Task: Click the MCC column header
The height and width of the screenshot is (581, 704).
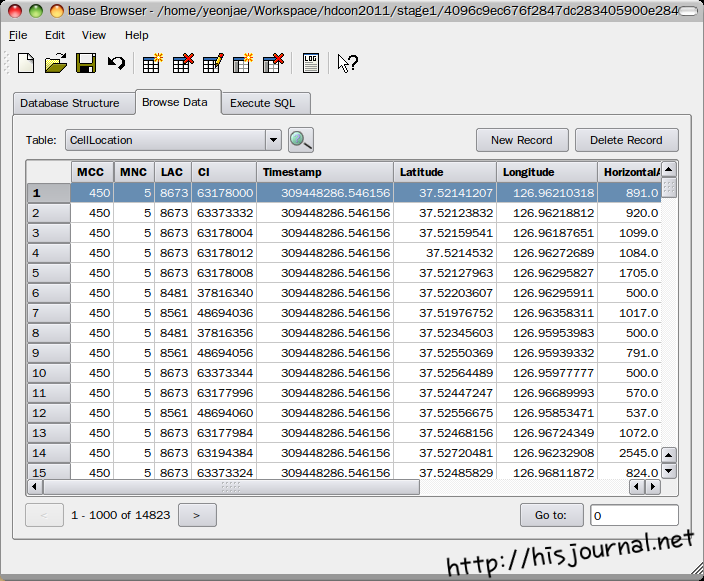Action: [92, 172]
